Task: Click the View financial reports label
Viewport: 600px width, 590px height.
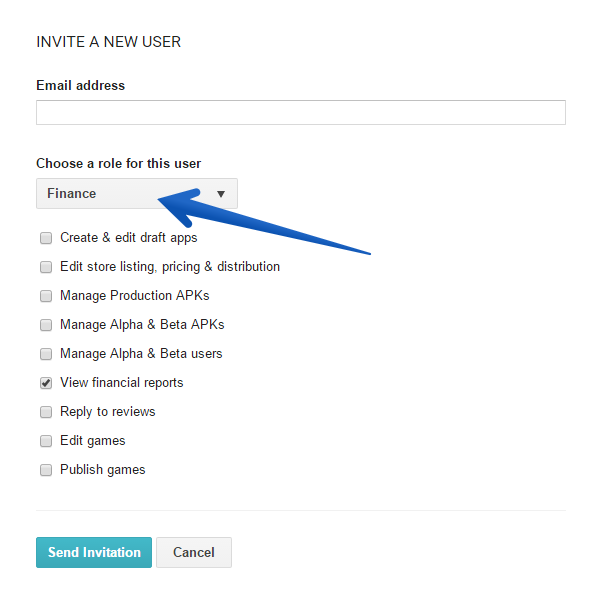Action: (x=122, y=383)
